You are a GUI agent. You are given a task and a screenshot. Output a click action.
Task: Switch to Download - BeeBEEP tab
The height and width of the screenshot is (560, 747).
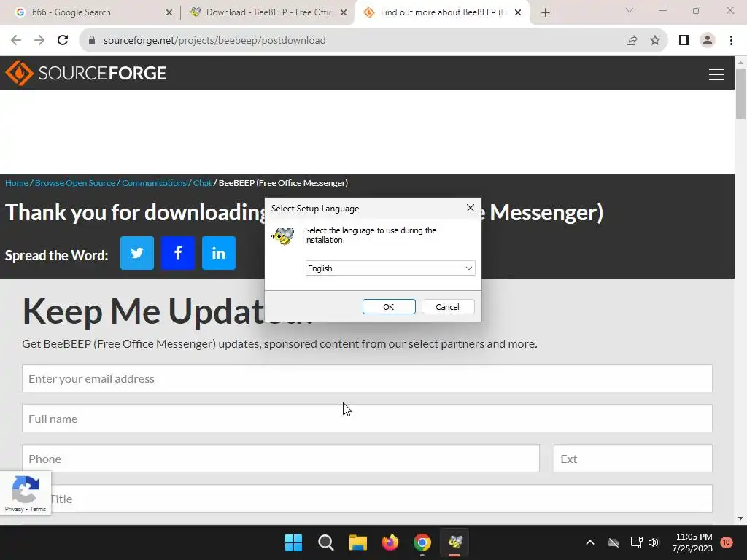point(269,12)
